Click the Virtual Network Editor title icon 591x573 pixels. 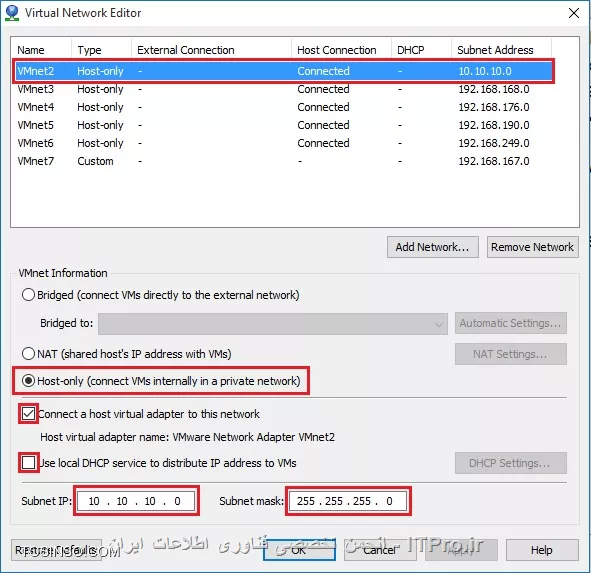click(x=12, y=13)
